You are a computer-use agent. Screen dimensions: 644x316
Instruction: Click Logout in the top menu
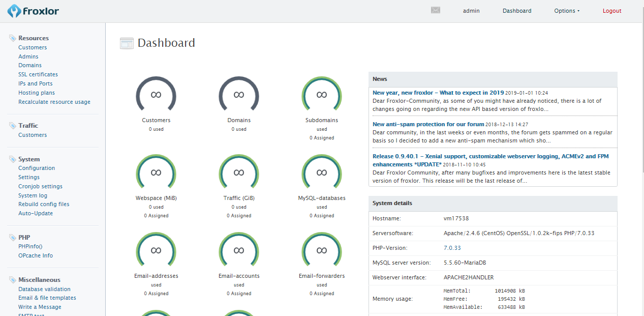611,10
